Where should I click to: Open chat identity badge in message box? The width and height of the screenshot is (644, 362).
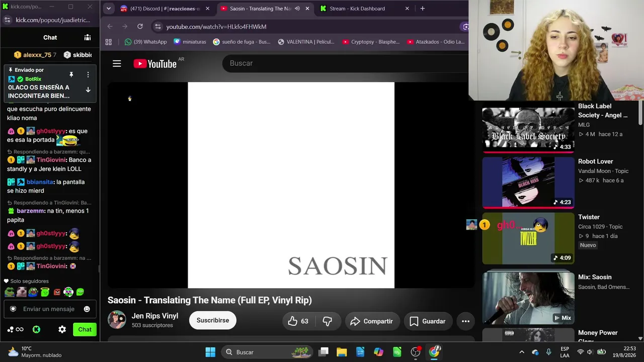pos(13,309)
